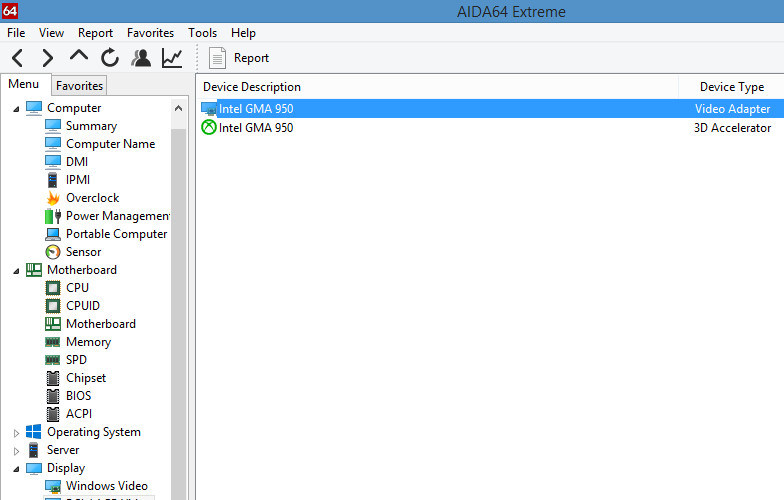Open the View menu
Image resolution: width=784 pixels, height=500 pixels.
click(52, 33)
